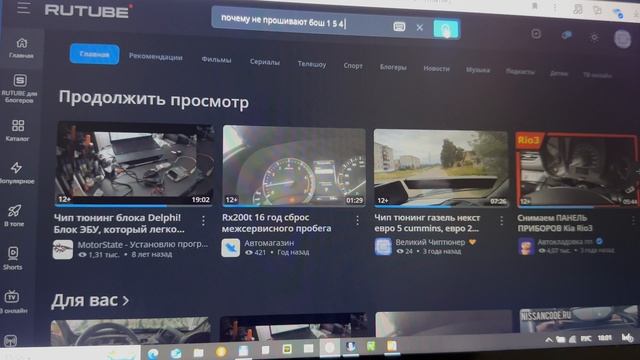Switch to the Рекомендации tab

pos(156,57)
